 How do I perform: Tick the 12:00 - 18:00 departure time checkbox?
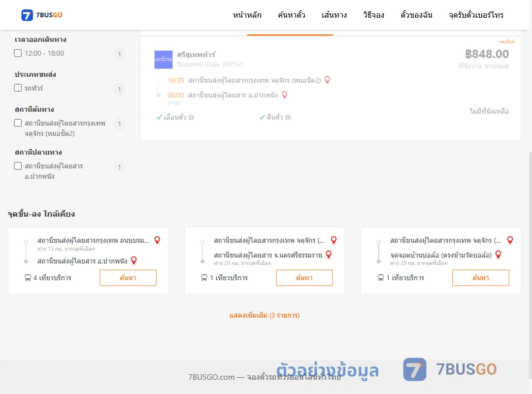pos(18,53)
